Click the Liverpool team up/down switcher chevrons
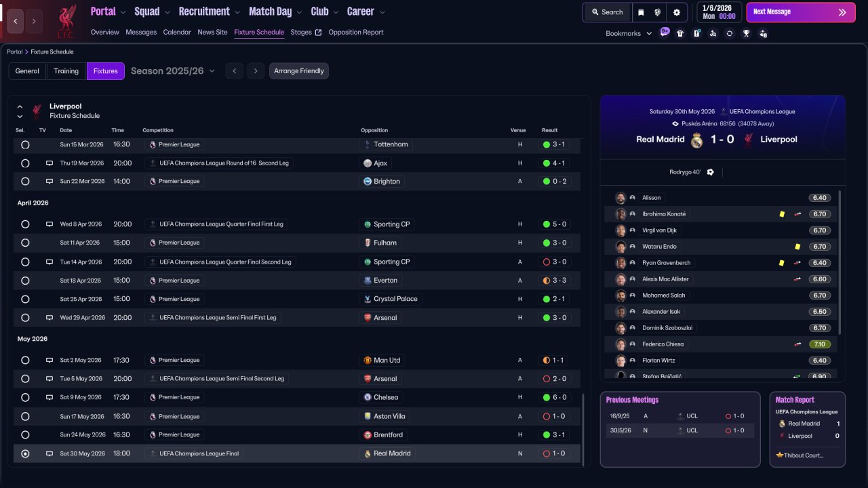The image size is (868, 488). (x=20, y=111)
